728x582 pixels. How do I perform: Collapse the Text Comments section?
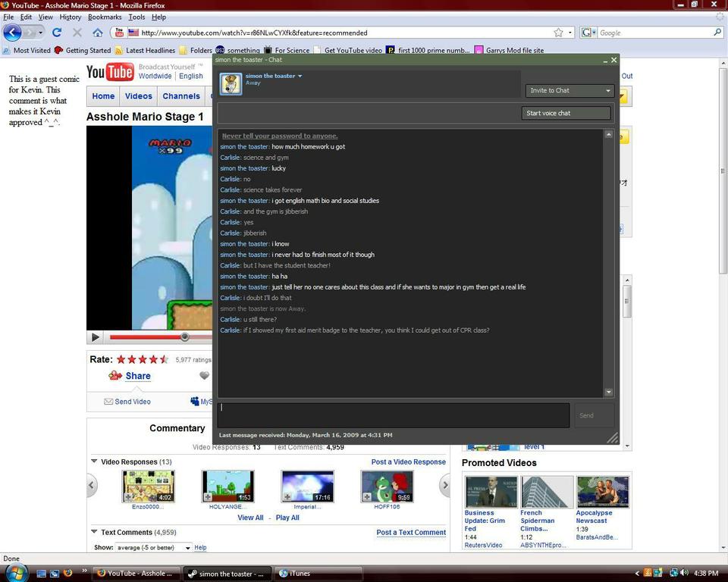click(x=94, y=532)
